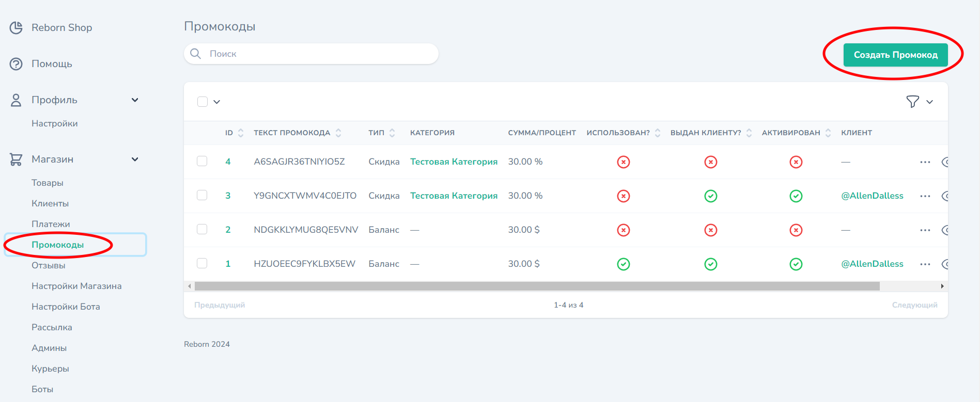Screen dimensions: 980x402
Task: Click the Магазин shopping cart icon
Action: 17,159
